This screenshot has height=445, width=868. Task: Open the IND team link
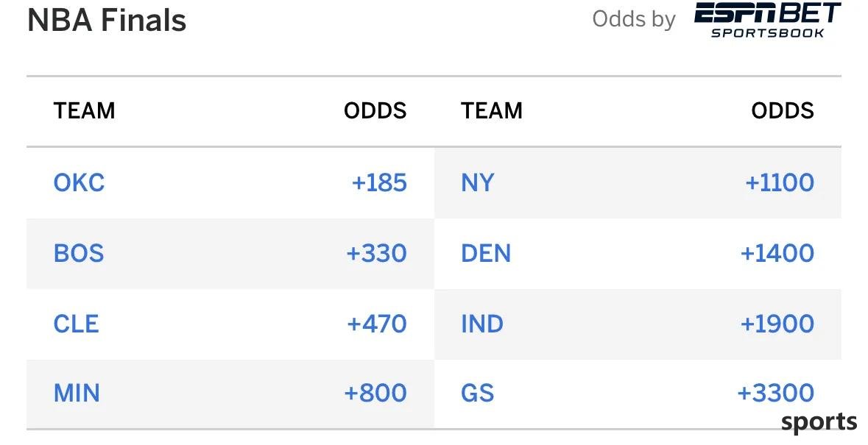[482, 324]
